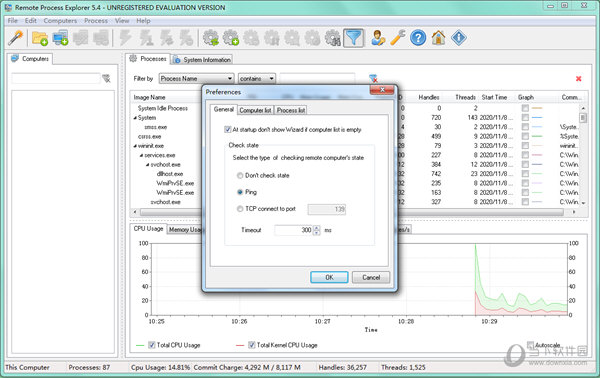
Task: Click the process list vertical scrollbar thumb
Action: (583, 117)
